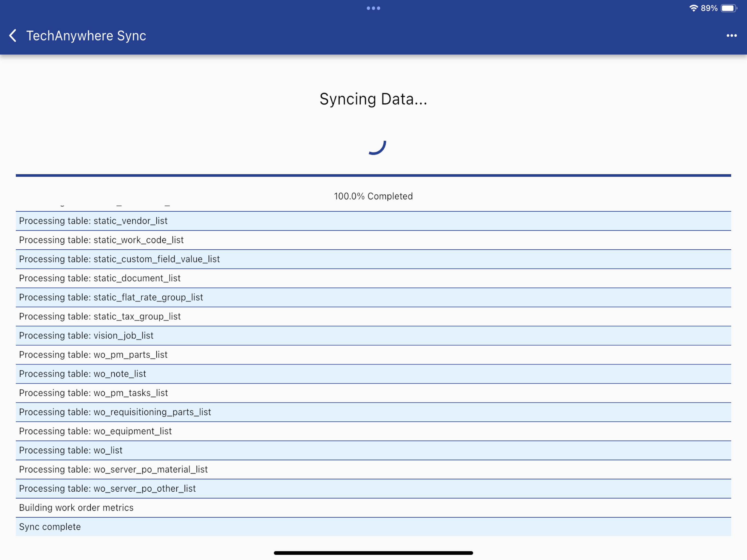Select row Processing table: wo_list
The height and width of the screenshot is (560, 747).
373,450
